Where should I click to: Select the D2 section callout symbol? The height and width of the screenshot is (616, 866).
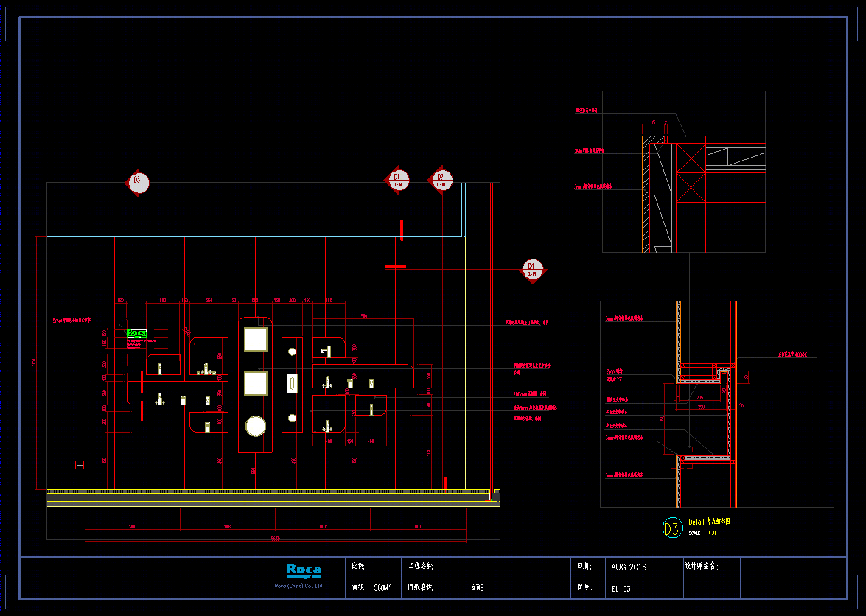tap(441, 180)
